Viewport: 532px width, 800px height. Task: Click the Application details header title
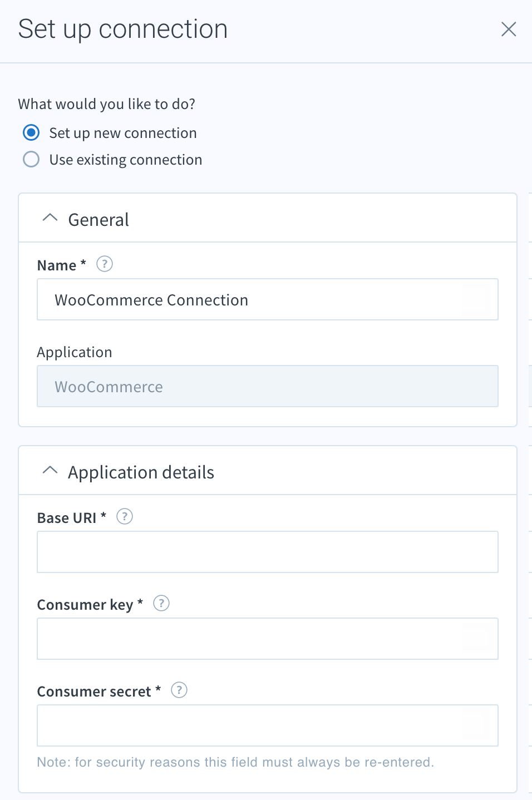point(141,472)
